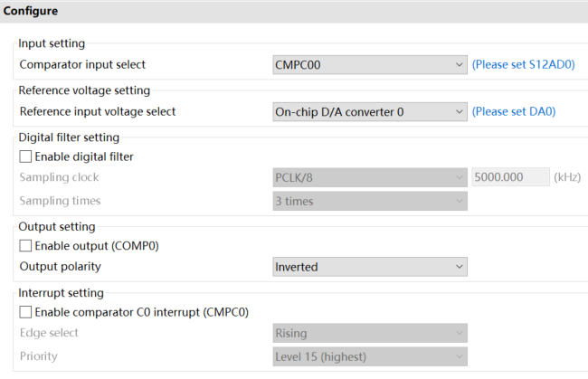Screen dimensions: 588x379
Task: Open the Output polarity dropdown
Action: click(369, 267)
